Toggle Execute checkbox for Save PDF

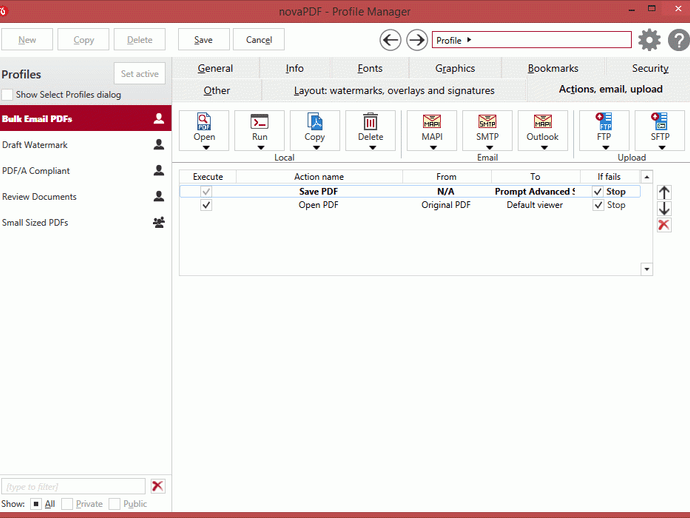pyautogui.click(x=206, y=191)
